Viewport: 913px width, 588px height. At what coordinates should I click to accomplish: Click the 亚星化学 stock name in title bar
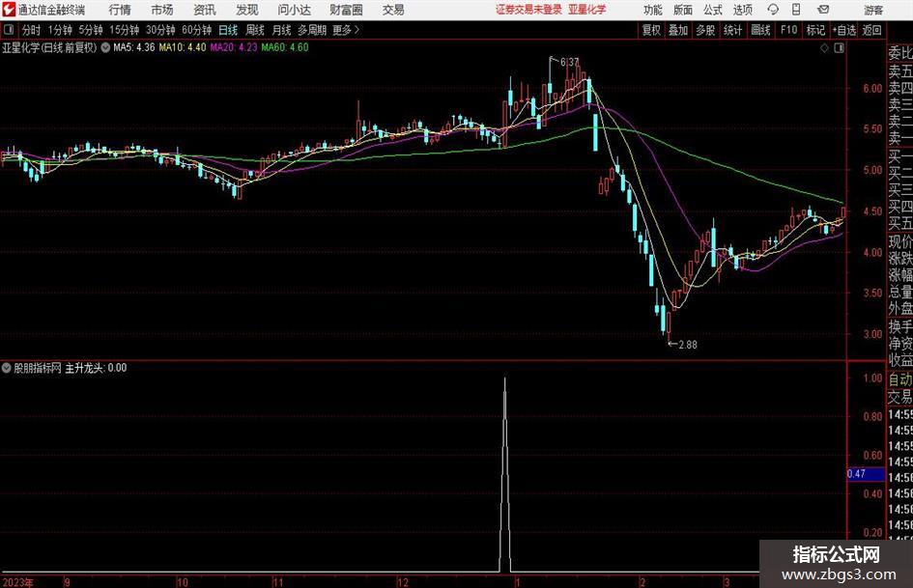click(587, 10)
